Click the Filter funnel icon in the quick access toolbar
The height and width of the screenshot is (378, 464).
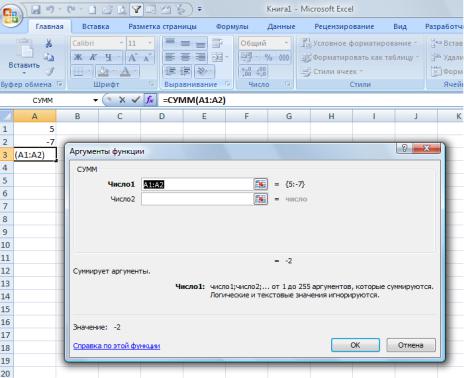pos(136,10)
